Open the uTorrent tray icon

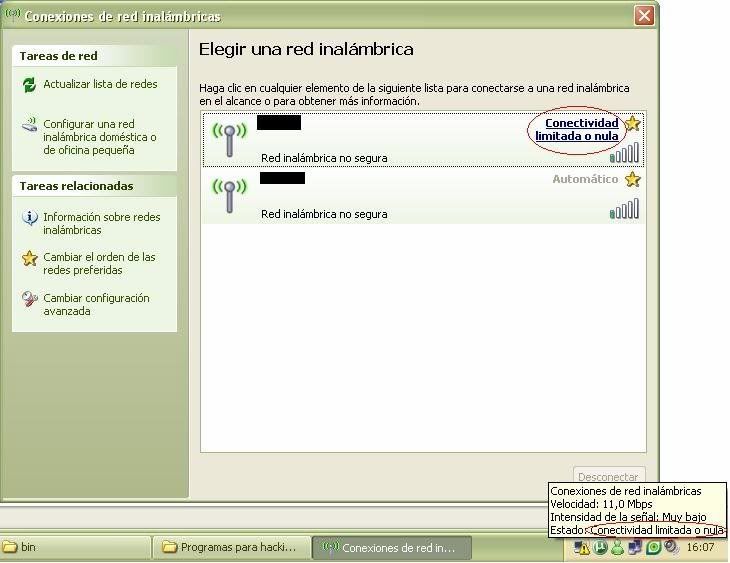point(600,547)
